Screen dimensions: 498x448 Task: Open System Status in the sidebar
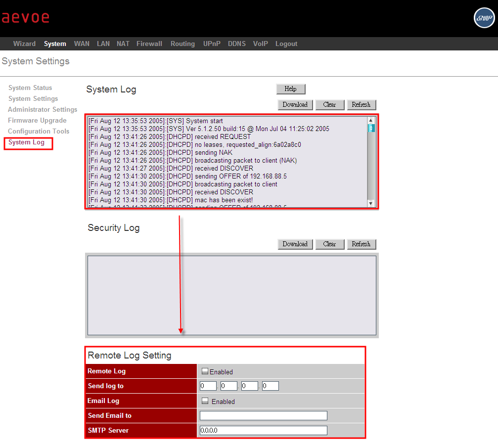[30, 88]
